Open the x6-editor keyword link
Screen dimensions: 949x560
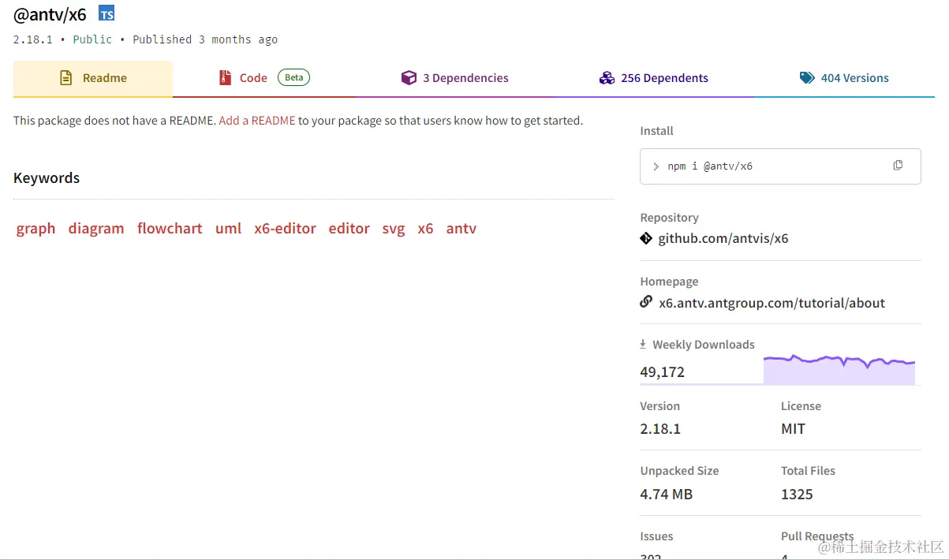(285, 229)
